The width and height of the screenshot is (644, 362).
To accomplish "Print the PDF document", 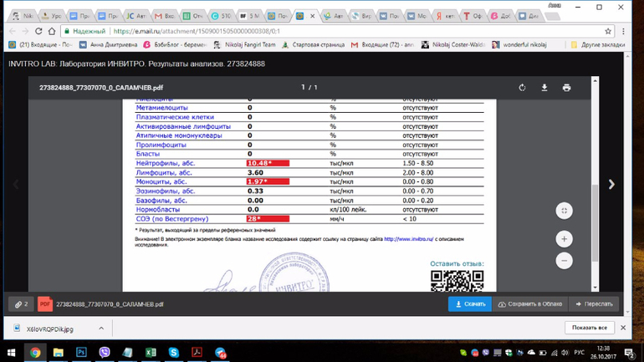I will (566, 88).
